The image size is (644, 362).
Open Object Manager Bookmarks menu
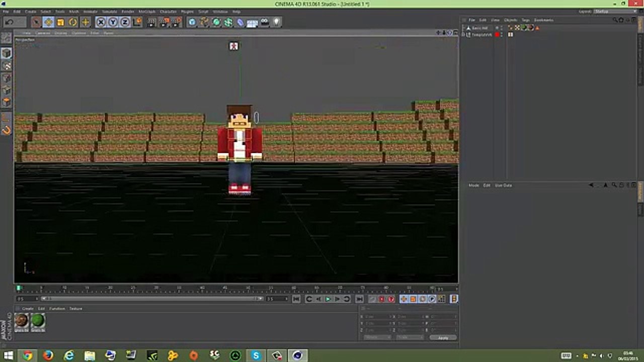[544, 20]
